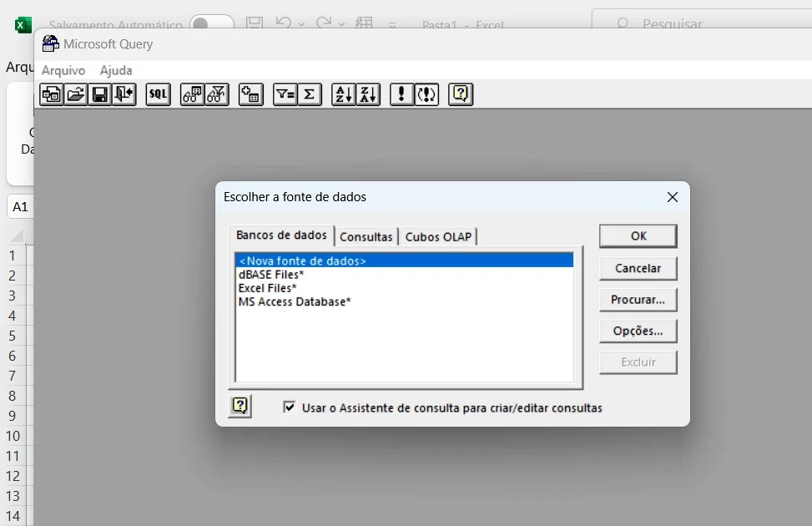Screen dimensions: 812x526
Task: Select dBASE Files* data source
Action: coord(405,274)
